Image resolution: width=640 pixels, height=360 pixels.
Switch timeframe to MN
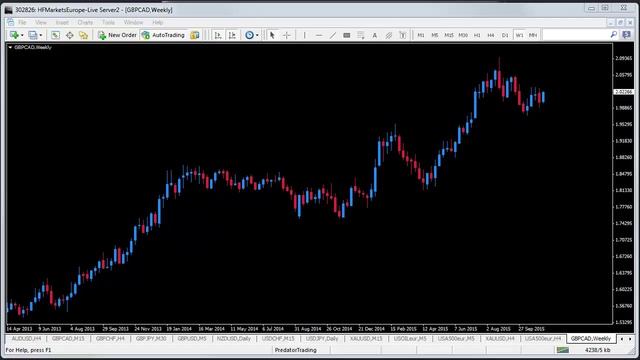point(533,35)
